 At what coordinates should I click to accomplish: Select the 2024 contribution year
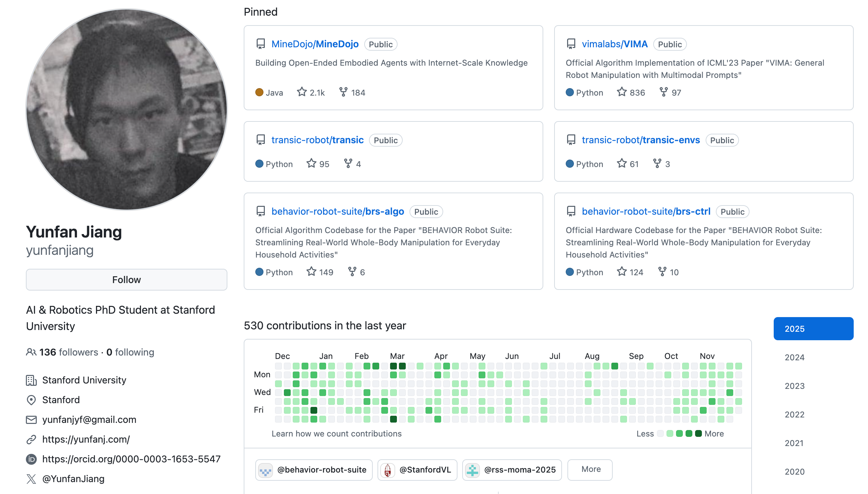pyautogui.click(x=794, y=357)
